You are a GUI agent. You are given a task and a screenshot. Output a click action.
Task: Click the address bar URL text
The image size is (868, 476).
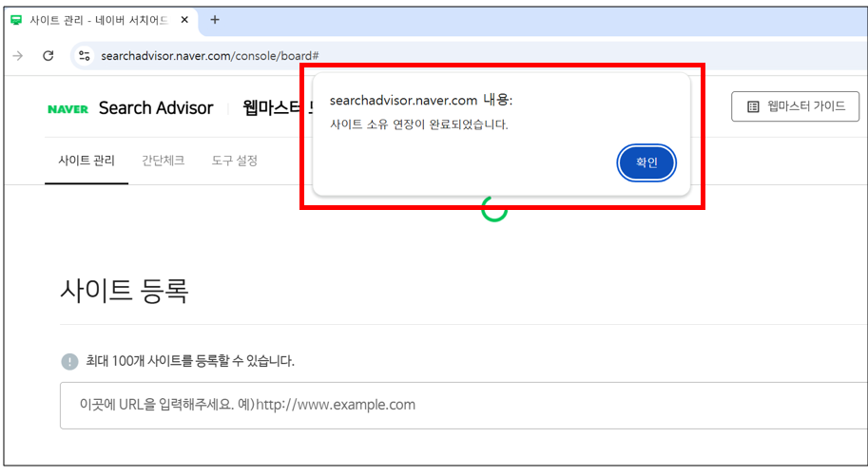pos(210,56)
